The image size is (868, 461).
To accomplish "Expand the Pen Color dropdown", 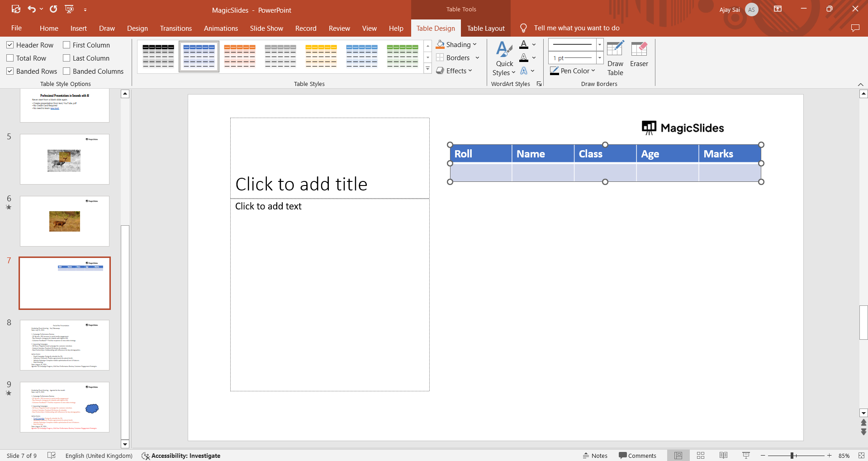I will [593, 71].
